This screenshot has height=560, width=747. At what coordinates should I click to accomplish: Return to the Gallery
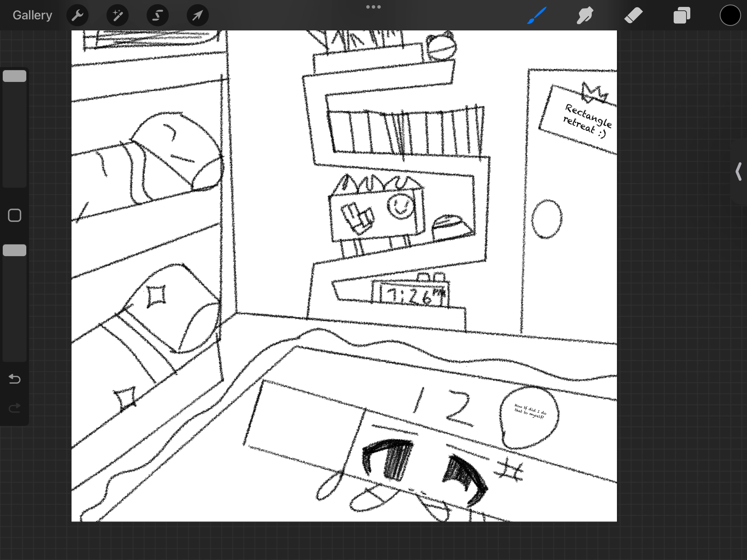click(33, 15)
